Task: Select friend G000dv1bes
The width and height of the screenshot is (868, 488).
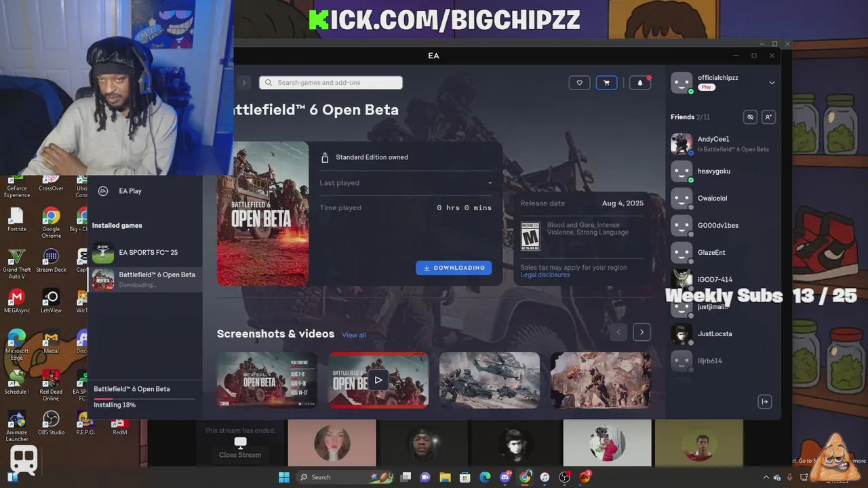Action: click(x=723, y=226)
